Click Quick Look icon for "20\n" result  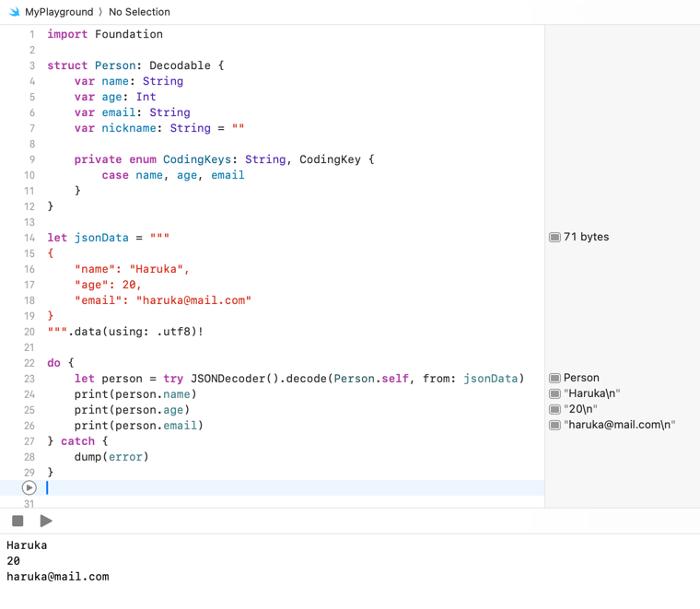[x=554, y=409]
